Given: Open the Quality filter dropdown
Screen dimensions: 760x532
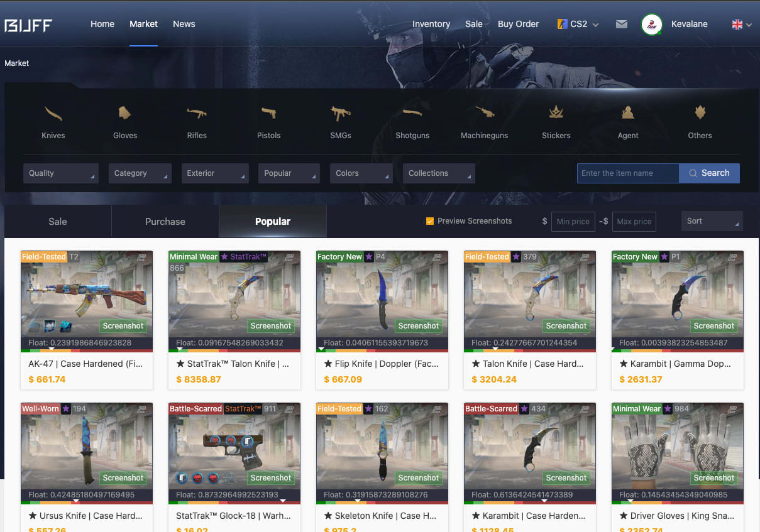Looking at the screenshot, I should pyautogui.click(x=60, y=173).
